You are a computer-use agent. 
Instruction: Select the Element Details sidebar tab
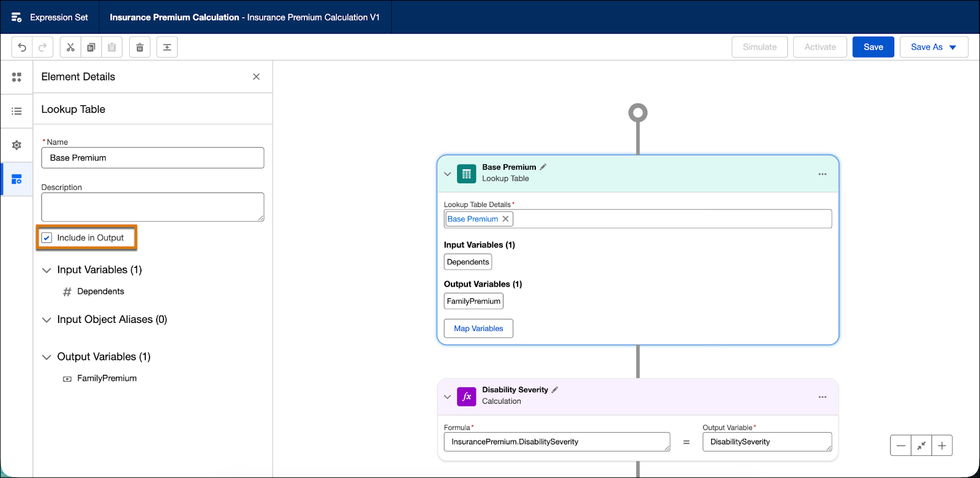click(17, 180)
